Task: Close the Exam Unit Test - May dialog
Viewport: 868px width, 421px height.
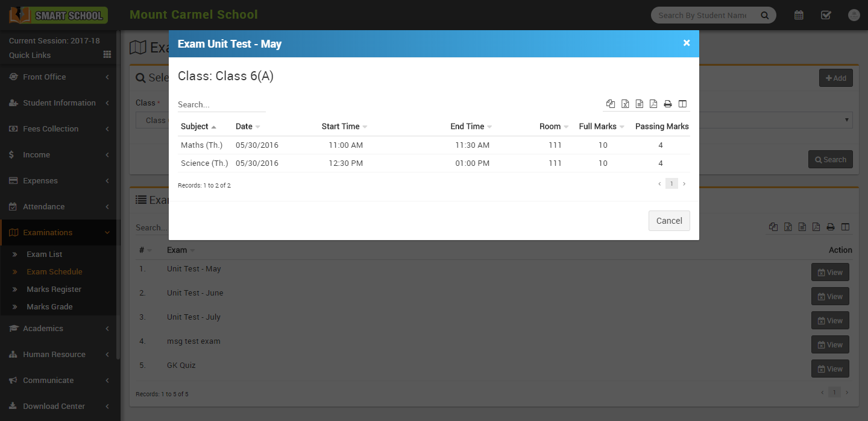Action: pos(687,43)
